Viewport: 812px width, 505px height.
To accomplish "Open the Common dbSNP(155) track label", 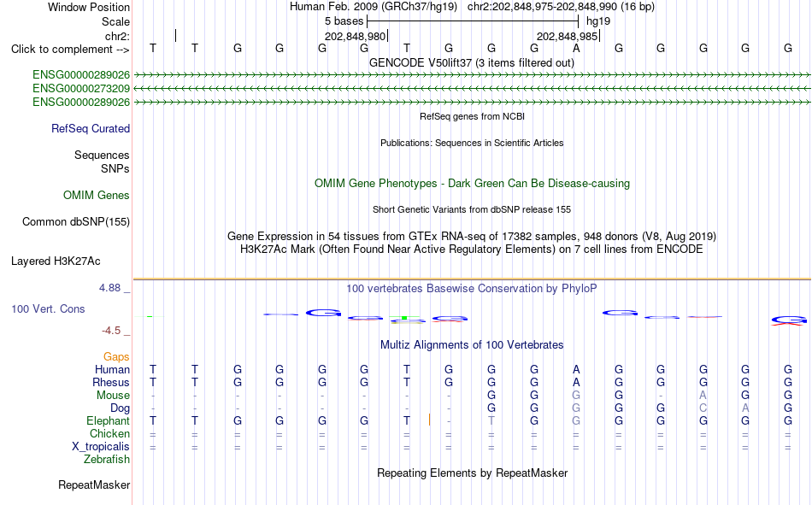I will (76, 221).
